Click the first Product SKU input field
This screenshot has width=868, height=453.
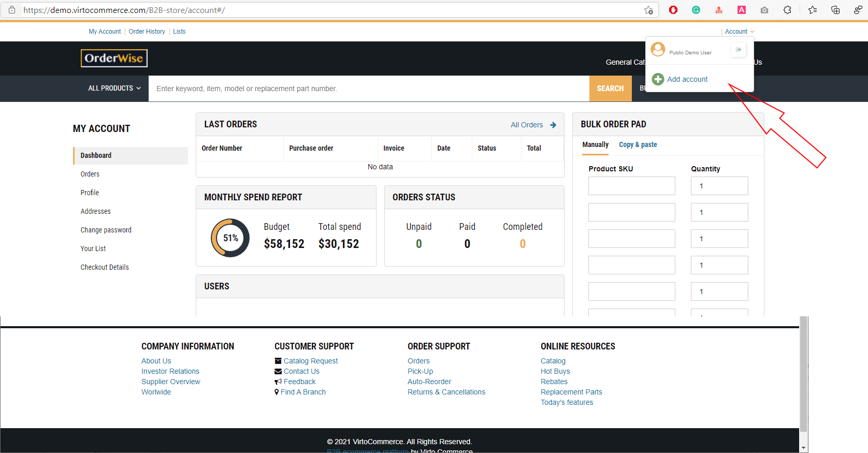point(631,186)
